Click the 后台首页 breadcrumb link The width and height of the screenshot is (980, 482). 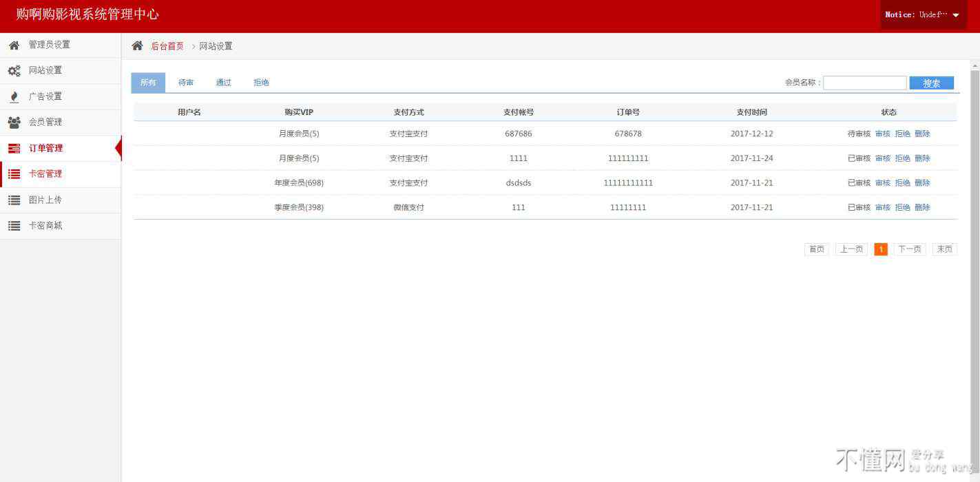coord(167,46)
